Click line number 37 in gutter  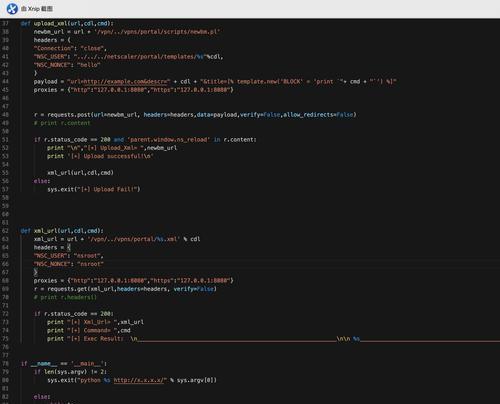[5, 23]
